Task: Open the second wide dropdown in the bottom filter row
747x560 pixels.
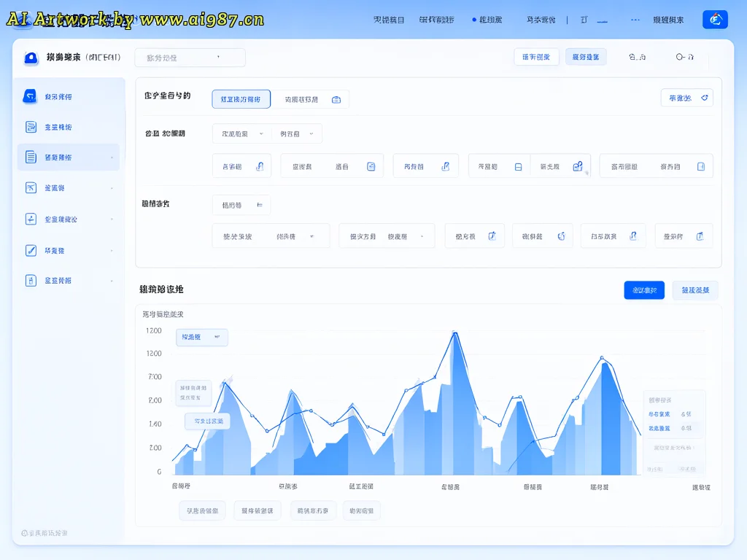Action: [387, 236]
